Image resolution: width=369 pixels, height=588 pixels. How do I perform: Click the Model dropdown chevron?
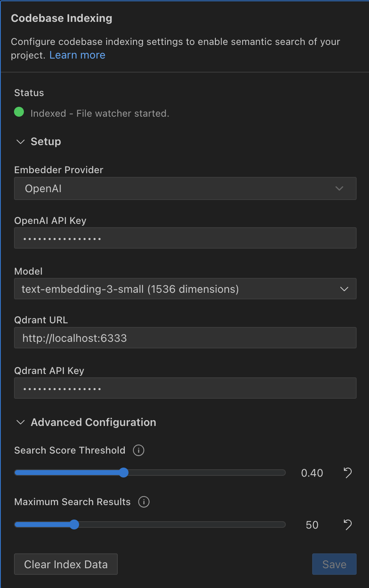[x=344, y=289]
